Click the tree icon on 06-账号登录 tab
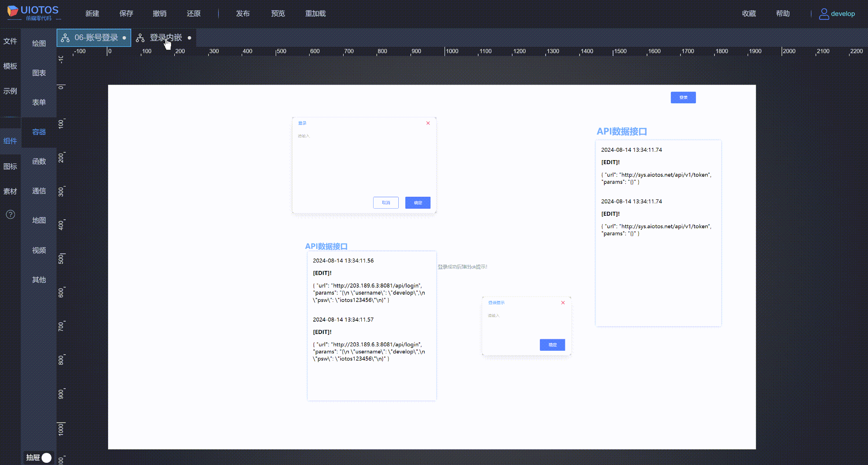The height and width of the screenshot is (465, 868). 65,38
